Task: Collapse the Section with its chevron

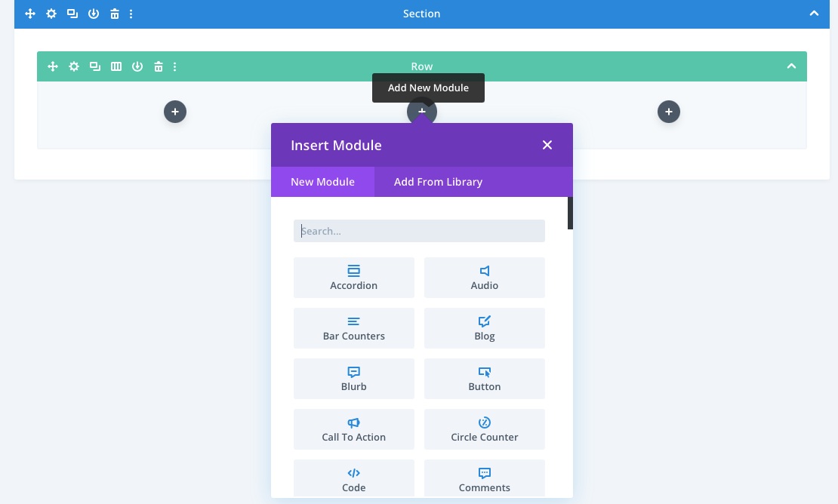Action: (x=813, y=13)
